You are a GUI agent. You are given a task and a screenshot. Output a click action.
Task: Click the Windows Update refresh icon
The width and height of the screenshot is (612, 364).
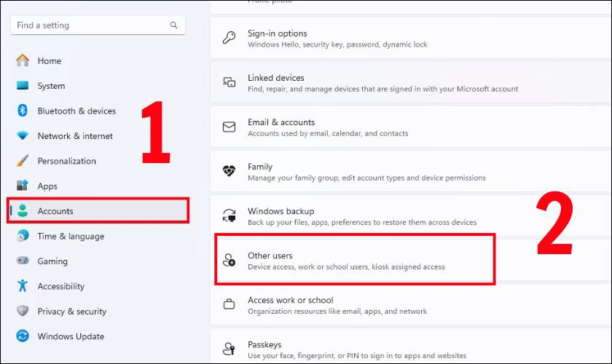tap(23, 336)
